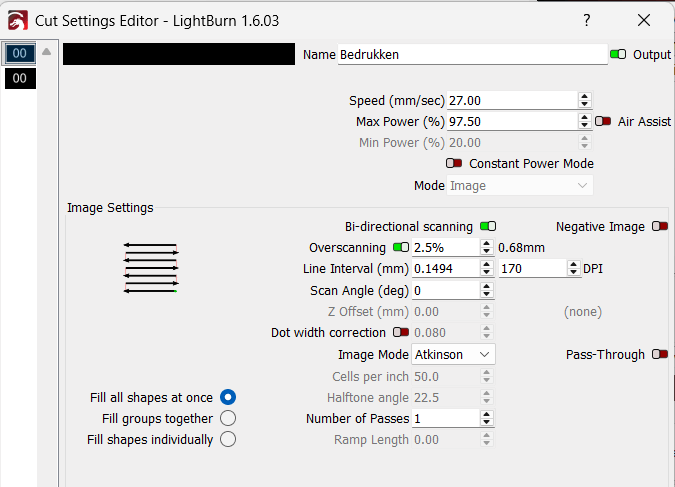Click the DPI field showing 170

pos(533,269)
